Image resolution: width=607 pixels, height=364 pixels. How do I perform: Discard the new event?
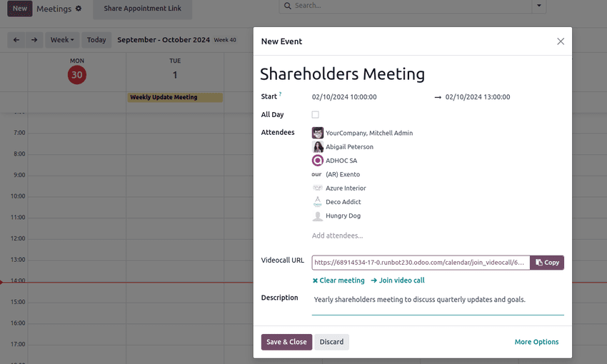tap(331, 342)
